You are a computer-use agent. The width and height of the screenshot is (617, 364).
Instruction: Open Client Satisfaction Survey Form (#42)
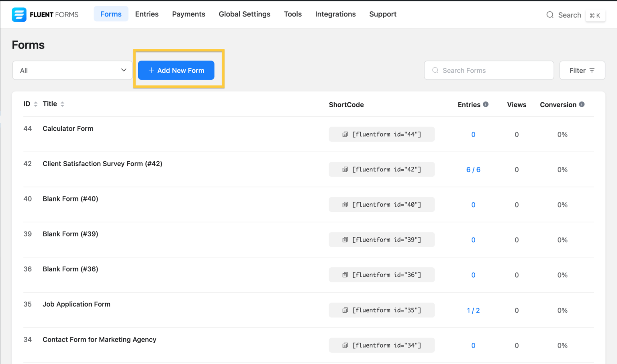point(102,164)
